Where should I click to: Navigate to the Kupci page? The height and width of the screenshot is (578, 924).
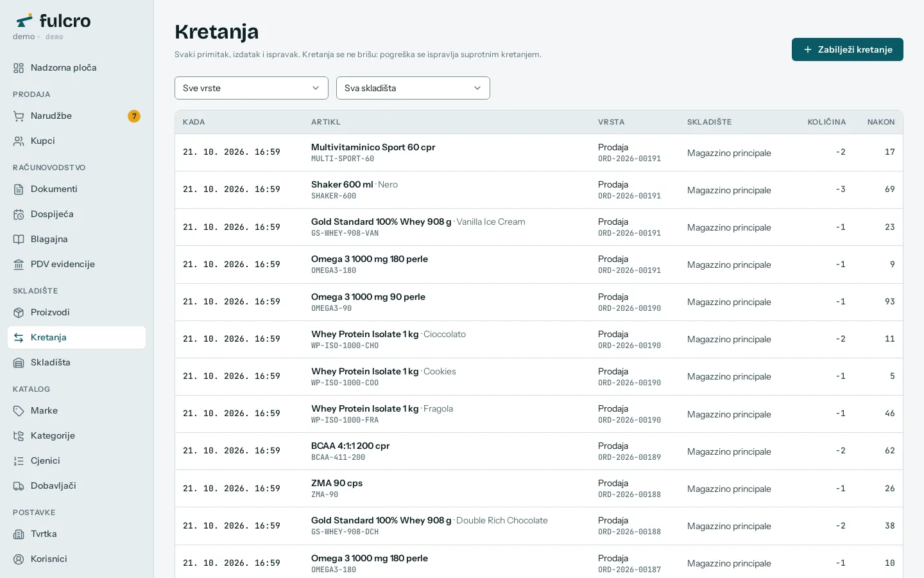click(76, 141)
